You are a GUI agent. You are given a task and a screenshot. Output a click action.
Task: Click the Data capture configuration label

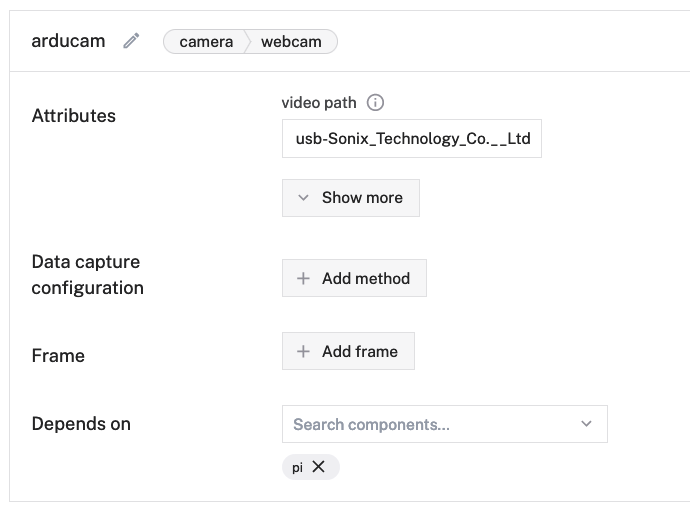coord(88,275)
